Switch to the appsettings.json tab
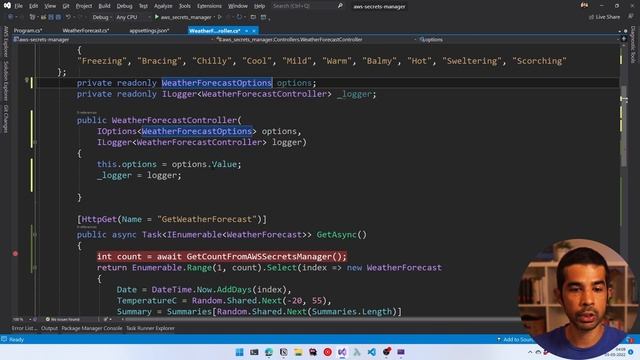This screenshot has height=360, width=640. (x=149, y=31)
